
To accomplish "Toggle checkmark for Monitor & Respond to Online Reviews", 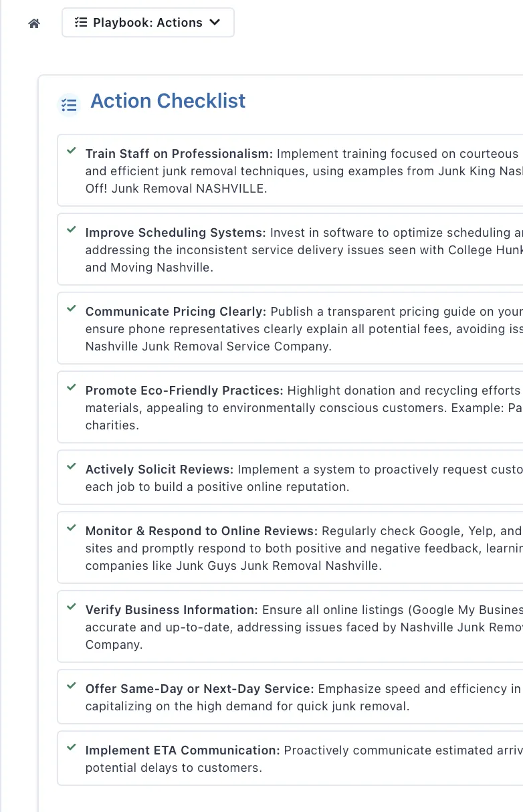I will 72,529.
